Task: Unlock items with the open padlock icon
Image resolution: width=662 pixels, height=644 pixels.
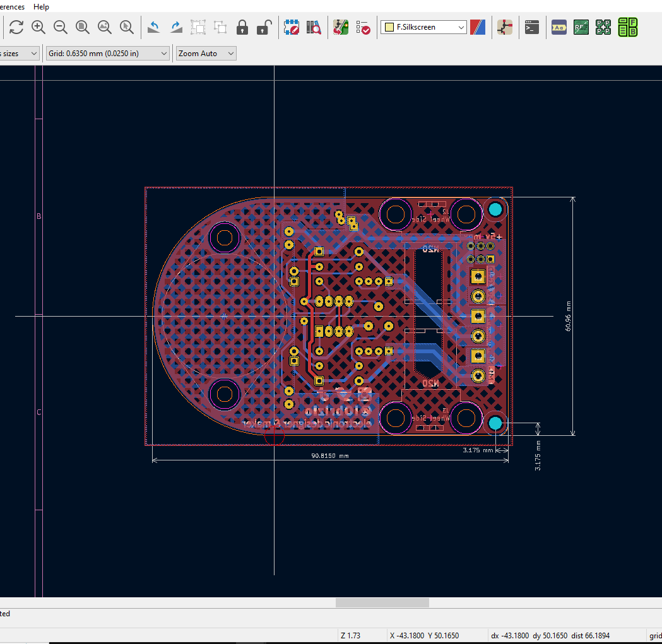Action: point(264,27)
